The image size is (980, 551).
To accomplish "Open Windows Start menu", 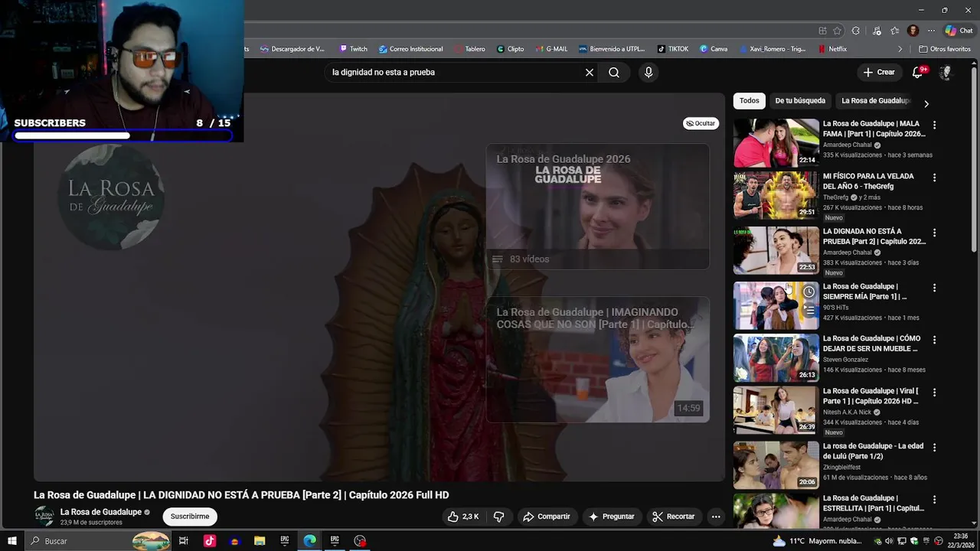I will point(12,541).
